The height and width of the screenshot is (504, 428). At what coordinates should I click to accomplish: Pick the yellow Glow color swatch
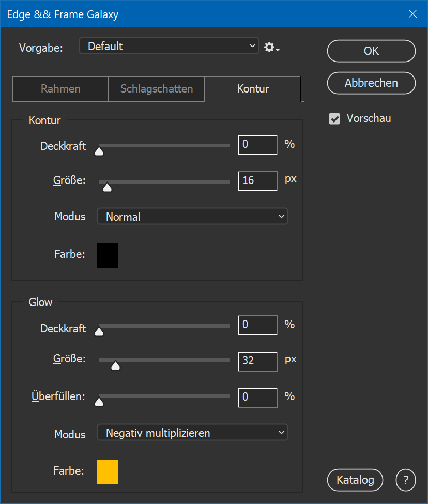(108, 471)
